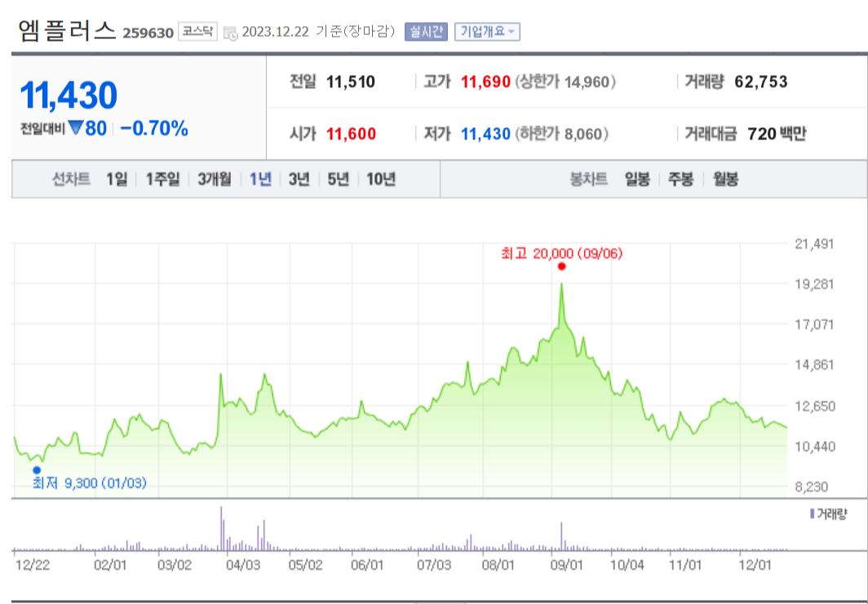
Task: Click the -0.70% change value
Action: coord(154,129)
